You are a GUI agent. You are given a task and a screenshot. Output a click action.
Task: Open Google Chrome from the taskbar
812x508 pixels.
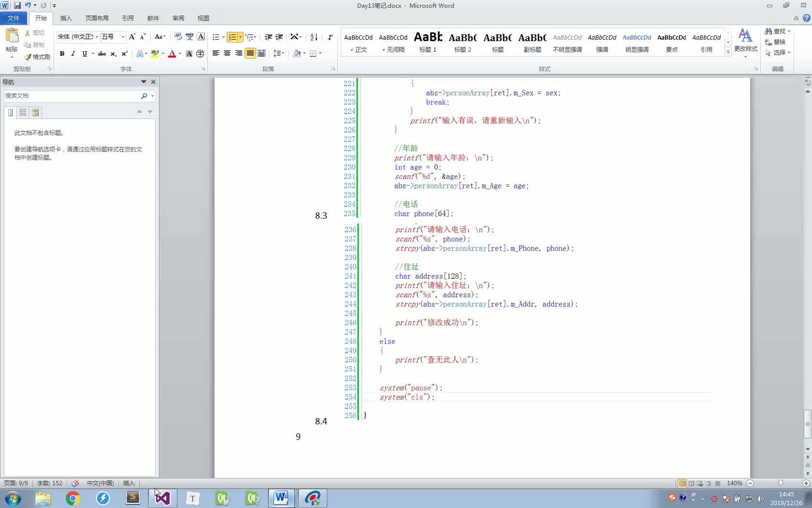(x=72, y=498)
